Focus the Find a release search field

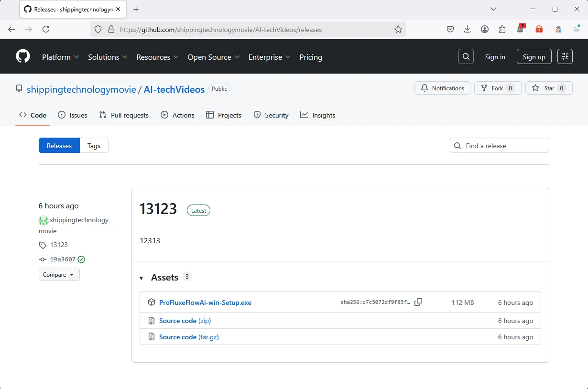click(500, 146)
